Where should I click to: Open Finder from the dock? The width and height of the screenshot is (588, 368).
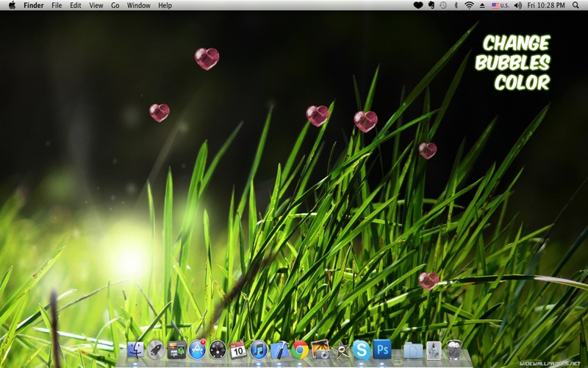[x=135, y=350]
